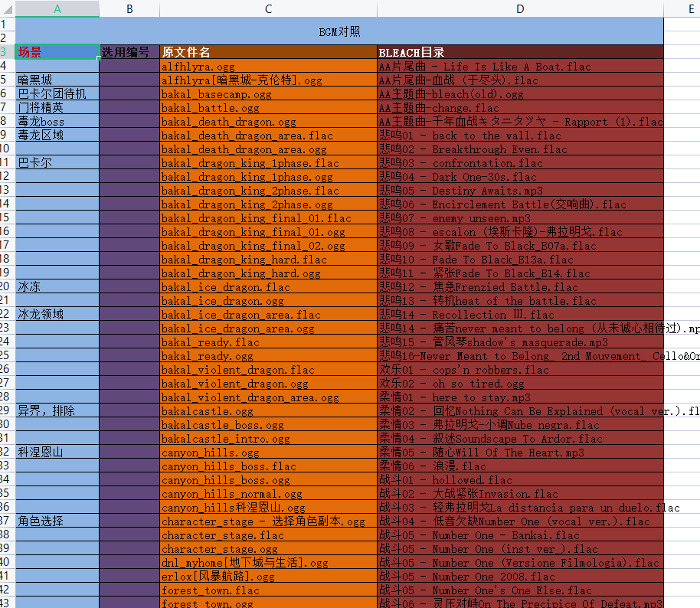Click cell dnl_myhome[地下城与生活].ogg
Viewport: 700px width, 608px height.
268,563
